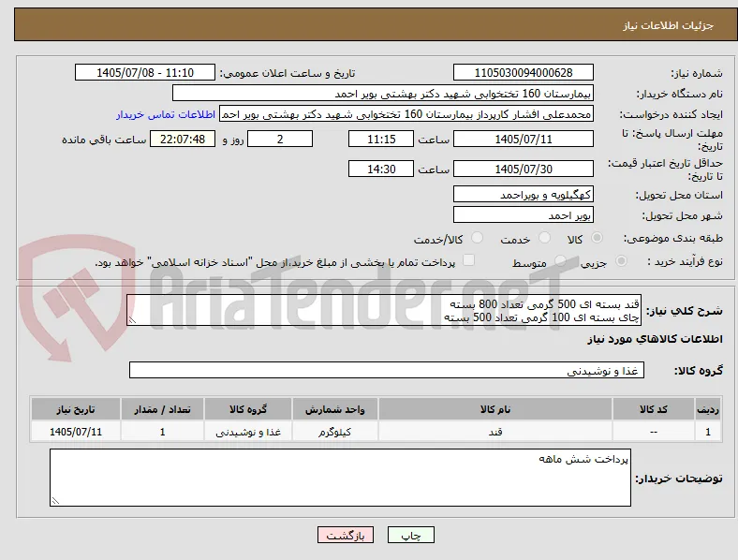Click the resize handle of توضیحات خریدار
Viewport: 738px width, 560px height.
coord(55,501)
